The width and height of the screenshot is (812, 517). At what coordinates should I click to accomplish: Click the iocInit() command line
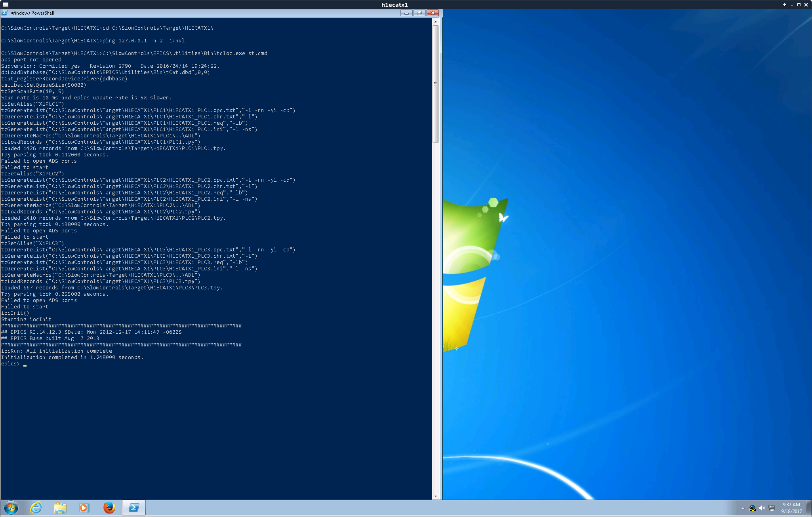(x=15, y=313)
